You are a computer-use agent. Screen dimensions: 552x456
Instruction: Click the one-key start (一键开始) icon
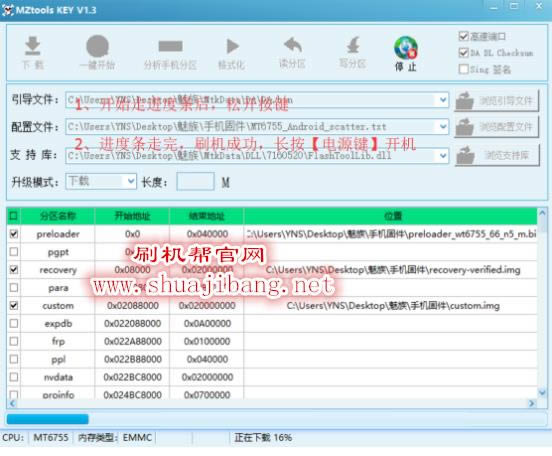pyautogui.click(x=98, y=46)
